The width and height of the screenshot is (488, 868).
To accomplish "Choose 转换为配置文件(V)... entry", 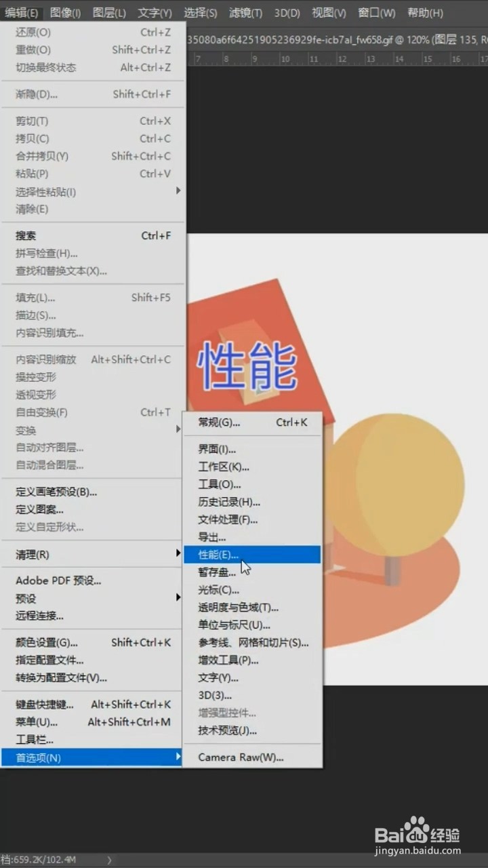I will [x=93, y=678].
